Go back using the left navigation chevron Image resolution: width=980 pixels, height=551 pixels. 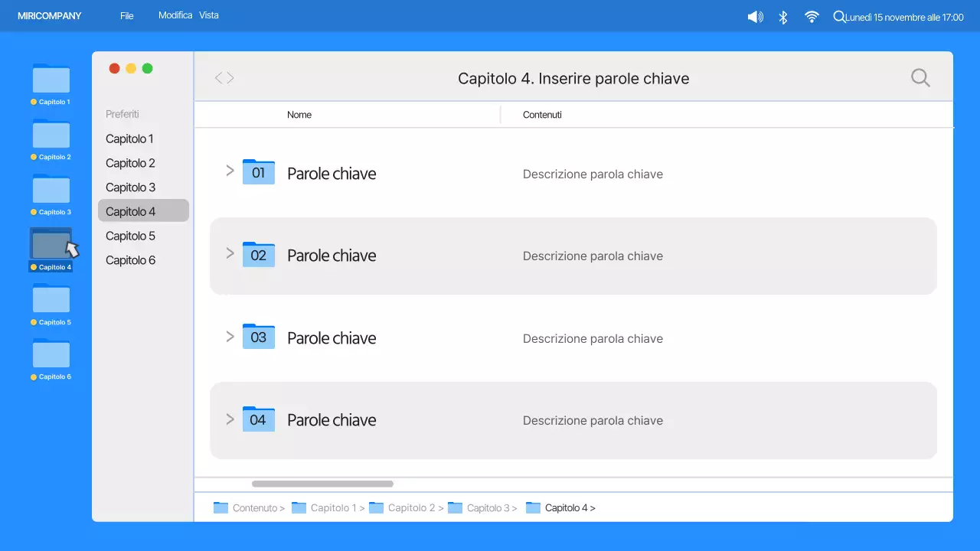[218, 77]
